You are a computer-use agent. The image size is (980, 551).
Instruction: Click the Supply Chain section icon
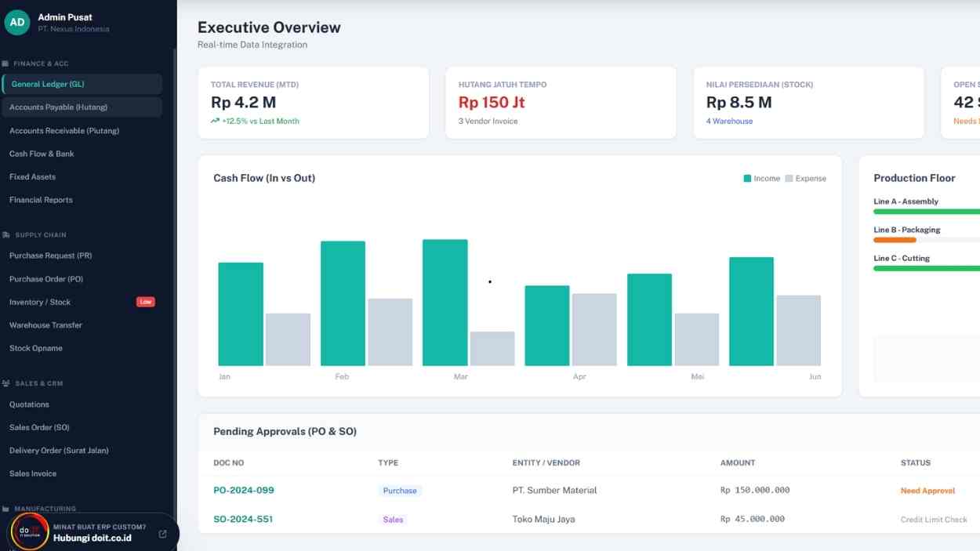[6, 234]
